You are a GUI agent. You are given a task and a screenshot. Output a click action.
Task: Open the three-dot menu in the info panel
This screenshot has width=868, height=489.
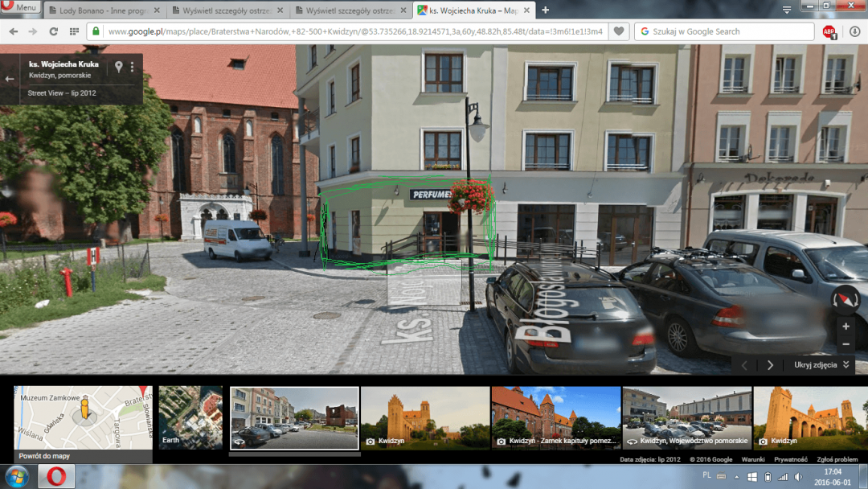coord(133,67)
